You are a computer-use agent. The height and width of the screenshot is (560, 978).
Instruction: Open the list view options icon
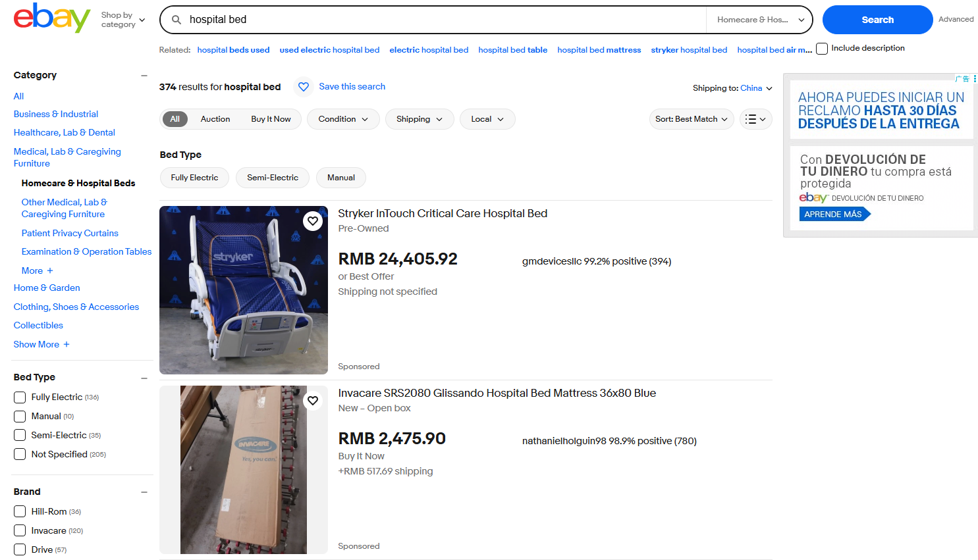[755, 119]
